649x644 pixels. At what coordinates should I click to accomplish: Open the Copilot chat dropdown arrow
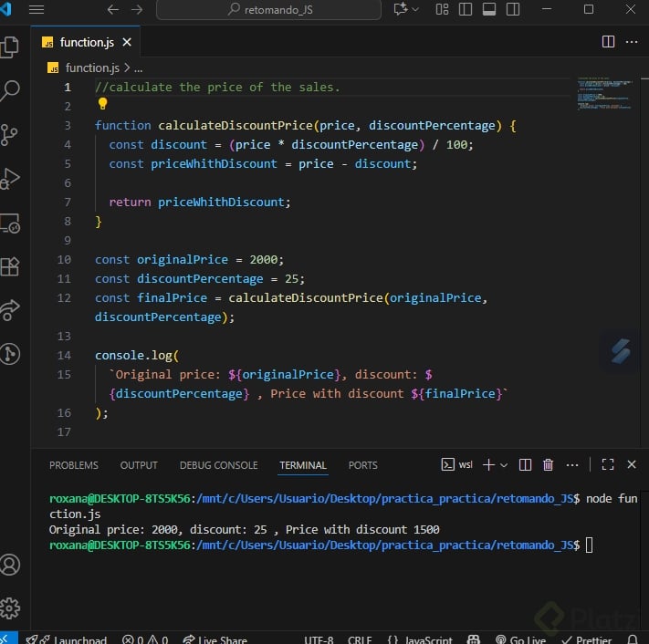coord(416,10)
